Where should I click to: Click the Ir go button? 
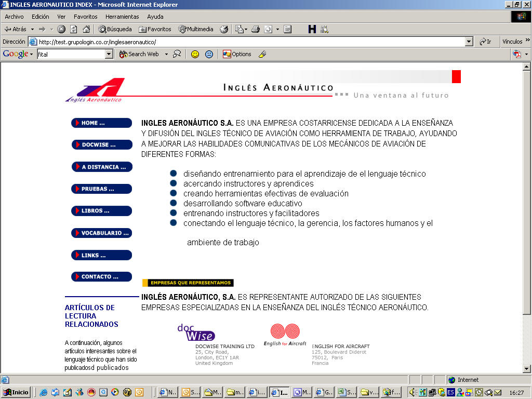[x=486, y=42]
